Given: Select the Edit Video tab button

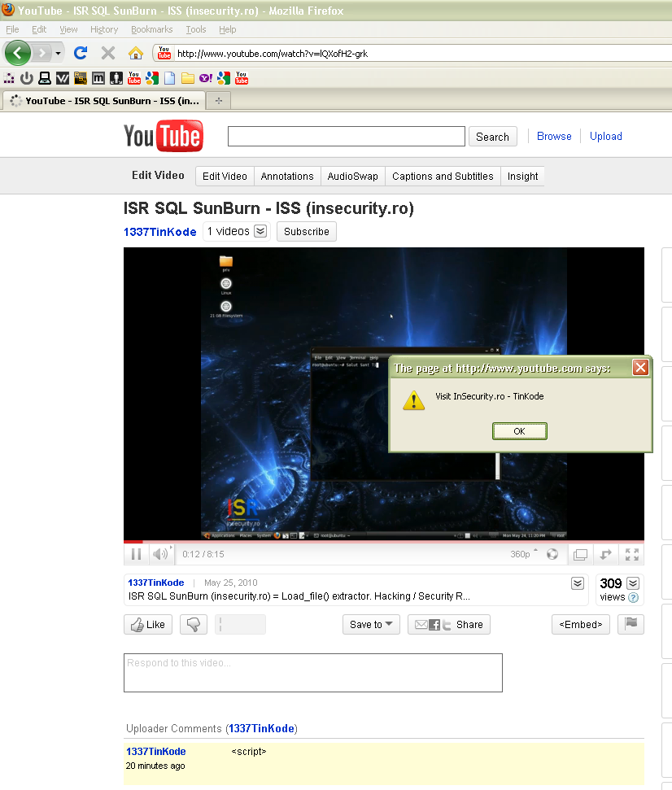Looking at the screenshot, I should [x=225, y=177].
